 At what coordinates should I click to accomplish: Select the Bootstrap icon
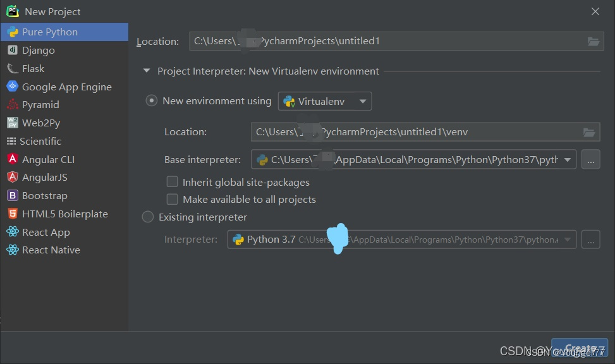tap(13, 195)
